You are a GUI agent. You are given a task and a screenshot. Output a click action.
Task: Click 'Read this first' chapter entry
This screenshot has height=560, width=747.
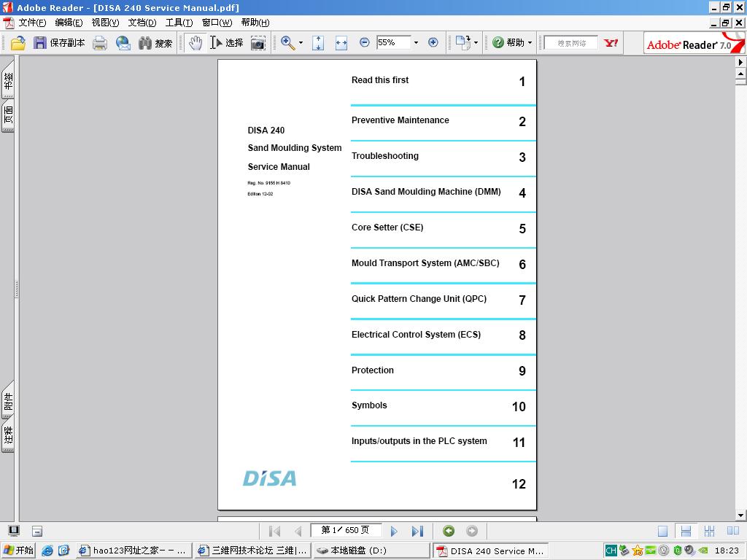pos(380,80)
